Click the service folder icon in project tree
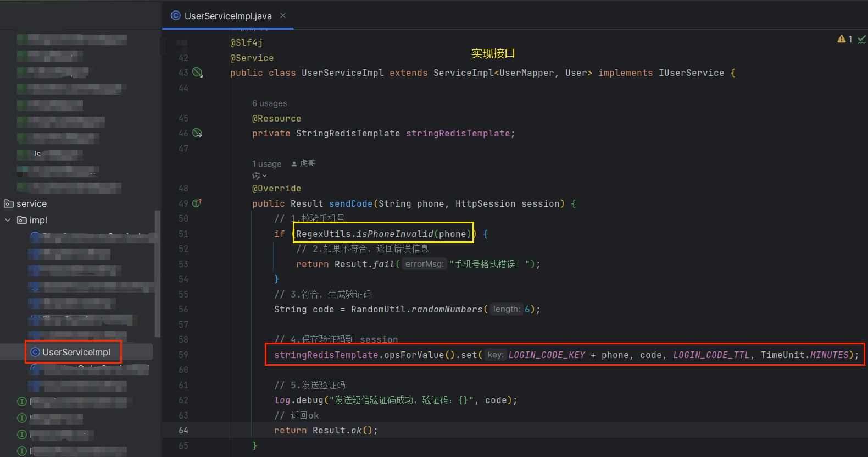This screenshot has width=868, height=457. 9,203
